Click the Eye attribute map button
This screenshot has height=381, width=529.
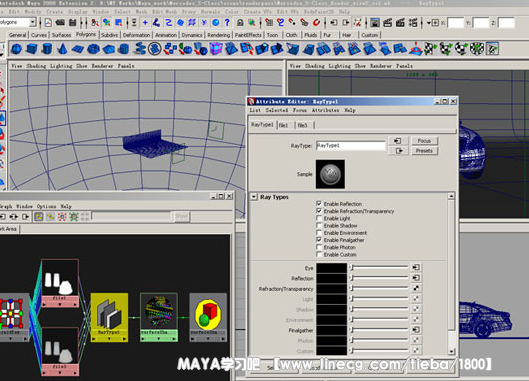(416, 267)
